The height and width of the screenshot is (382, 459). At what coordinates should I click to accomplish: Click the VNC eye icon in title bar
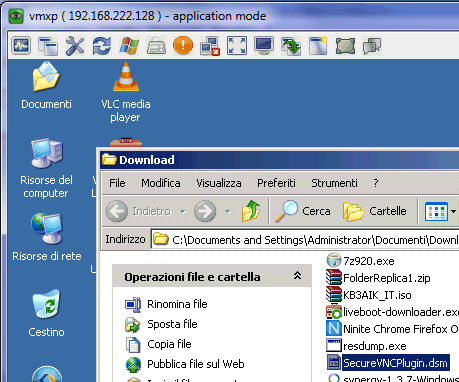16,16
